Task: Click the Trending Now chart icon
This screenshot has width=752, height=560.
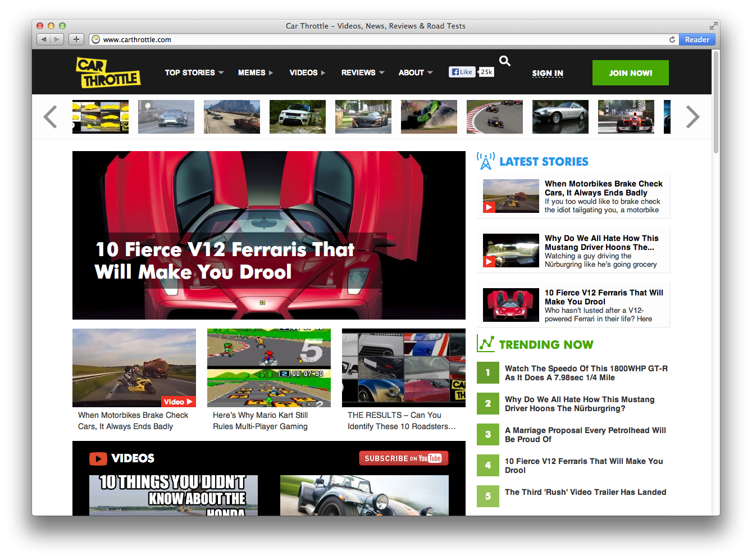Action: click(486, 343)
